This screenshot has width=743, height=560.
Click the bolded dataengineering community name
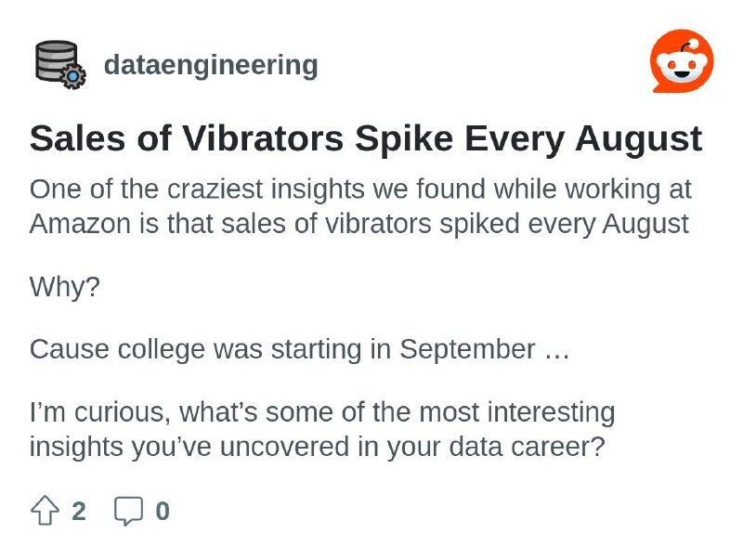coord(211,65)
